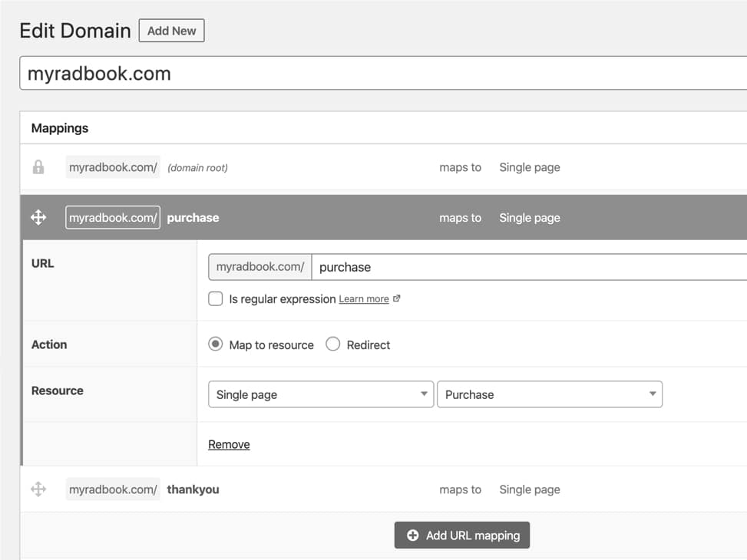Click the move handle on thankyou mapping
Image resolution: width=747 pixels, height=560 pixels.
[x=38, y=489]
